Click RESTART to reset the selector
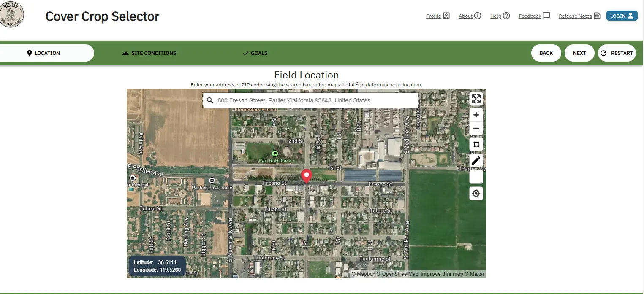Viewport: 644px width, 294px height. point(617,53)
